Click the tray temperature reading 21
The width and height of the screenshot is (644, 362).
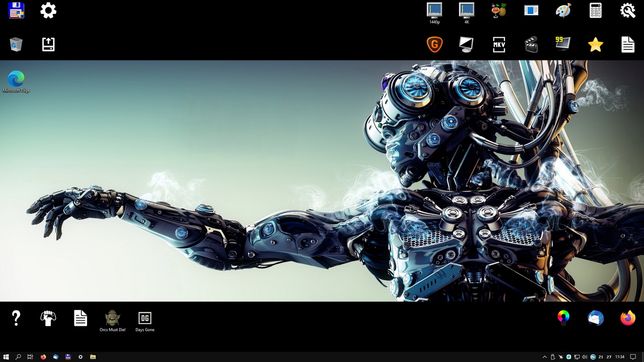coord(601,357)
